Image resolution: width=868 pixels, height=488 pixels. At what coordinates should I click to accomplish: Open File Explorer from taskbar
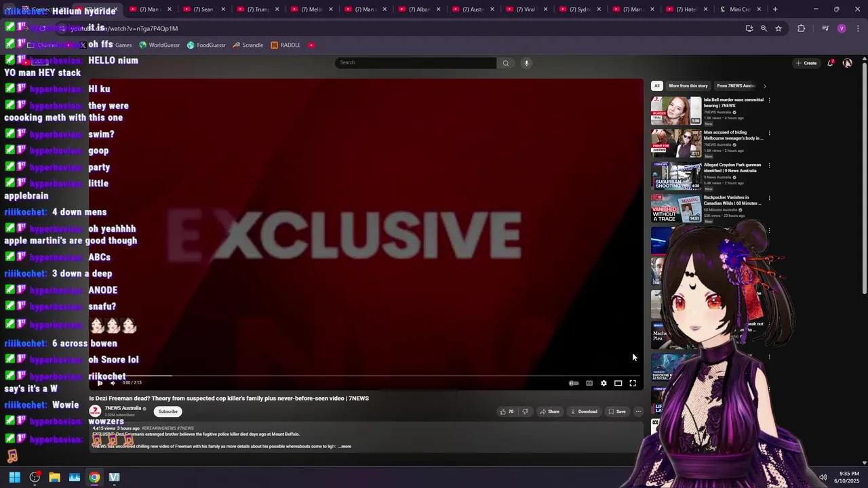point(54,477)
